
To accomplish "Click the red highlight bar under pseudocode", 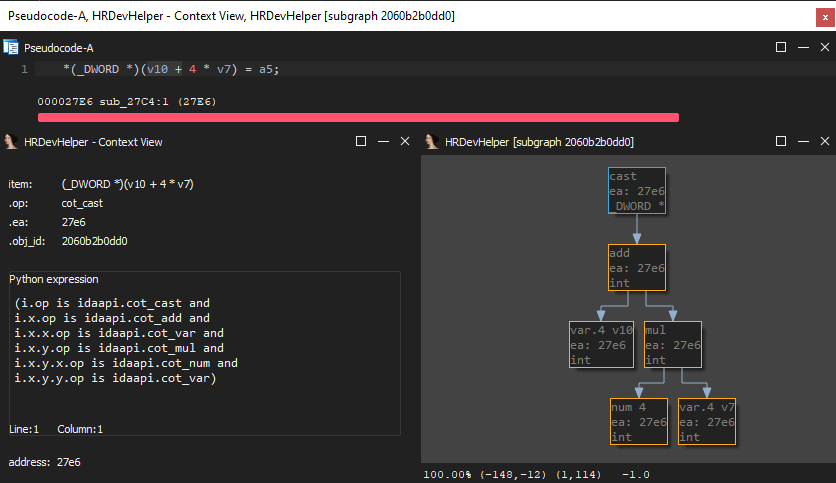I will (358, 117).
